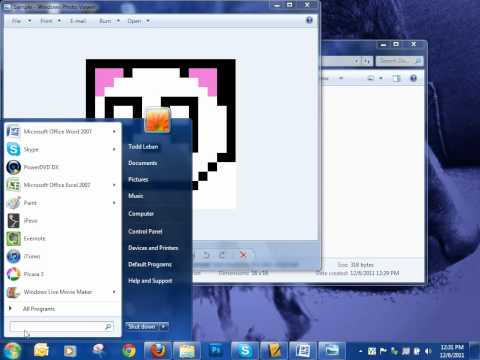Image resolution: width=480 pixels, height=360 pixels.
Task: Rotate the image clockwise in Photo Viewer
Action: click(x=222, y=255)
